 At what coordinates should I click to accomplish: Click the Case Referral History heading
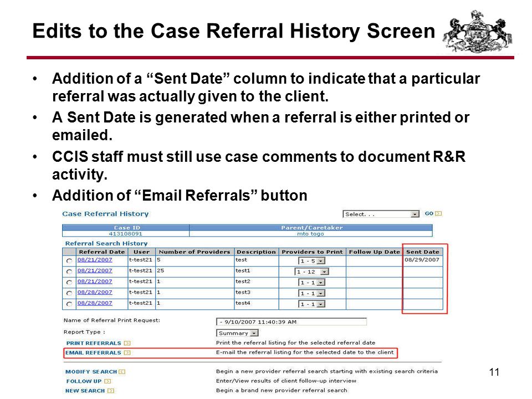[105, 214]
